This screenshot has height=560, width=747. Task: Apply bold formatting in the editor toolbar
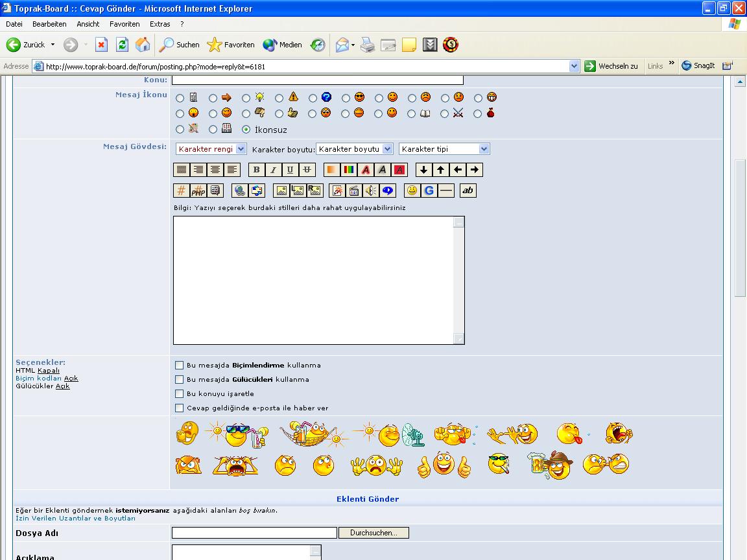(x=257, y=170)
